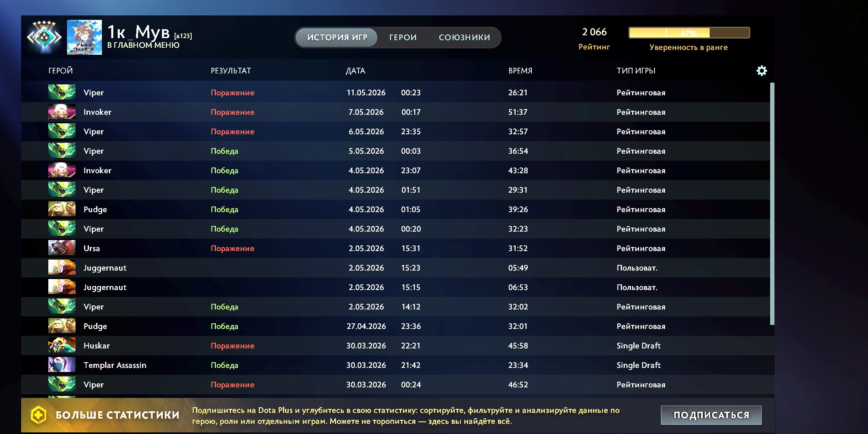Click the Рейтинг label under 2 066
This screenshot has width=868, height=434.
[594, 47]
